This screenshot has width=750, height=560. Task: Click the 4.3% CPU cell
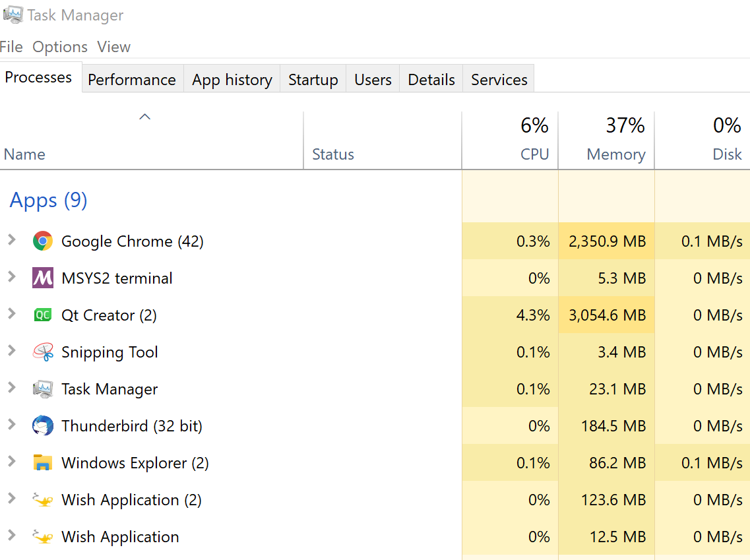(510, 315)
